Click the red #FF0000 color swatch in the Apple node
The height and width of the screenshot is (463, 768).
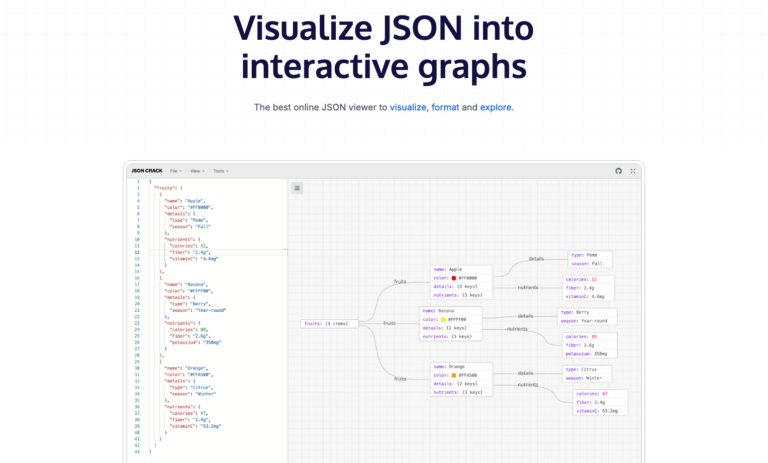pos(454,278)
